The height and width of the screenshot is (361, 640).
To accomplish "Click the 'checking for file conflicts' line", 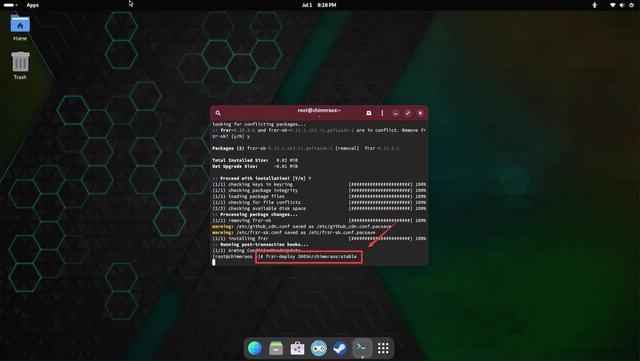I will [319, 203].
